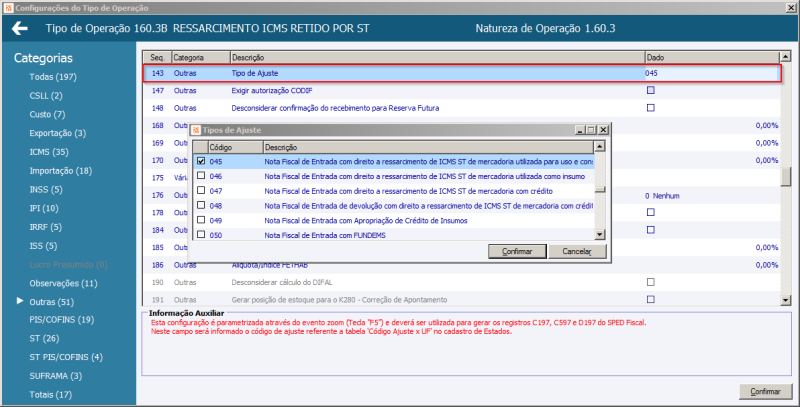
Task: Select the Observações (11) category
Action: click(x=63, y=284)
